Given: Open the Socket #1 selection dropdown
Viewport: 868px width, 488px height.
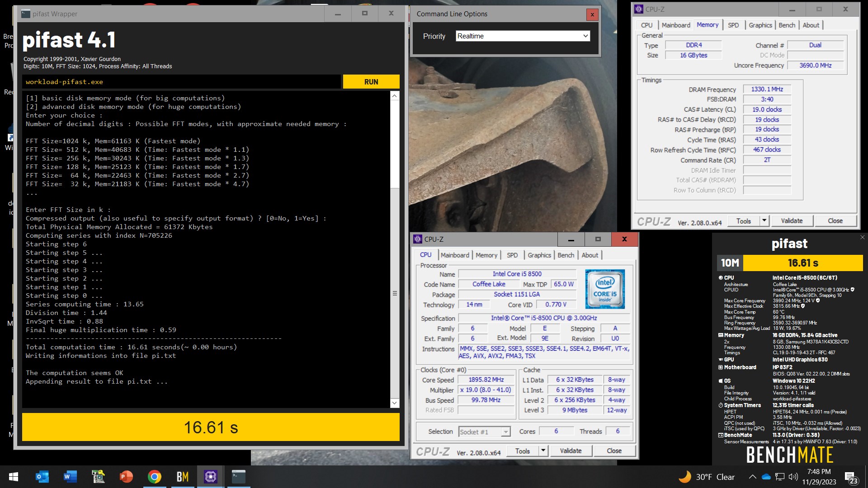Looking at the screenshot, I should click(x=484, y=432).
